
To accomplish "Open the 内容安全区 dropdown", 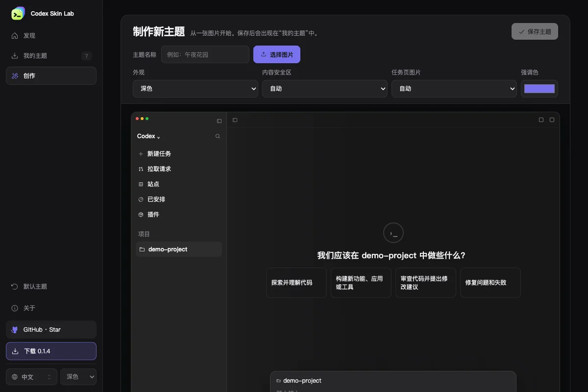I will click(x=325, y=89).
